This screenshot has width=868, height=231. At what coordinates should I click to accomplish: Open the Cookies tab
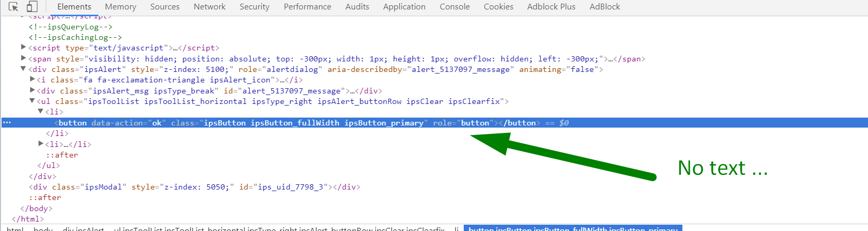coord(498,7)
